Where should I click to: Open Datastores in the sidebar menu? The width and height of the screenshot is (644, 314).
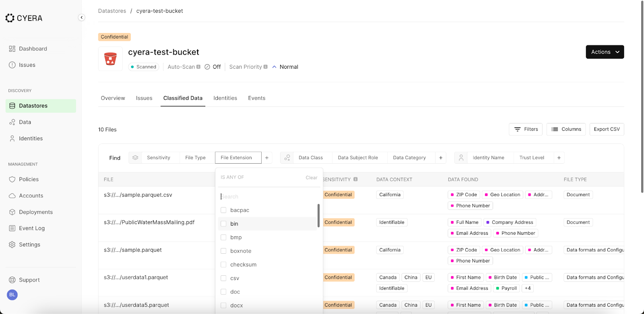[x=41, y=106]
